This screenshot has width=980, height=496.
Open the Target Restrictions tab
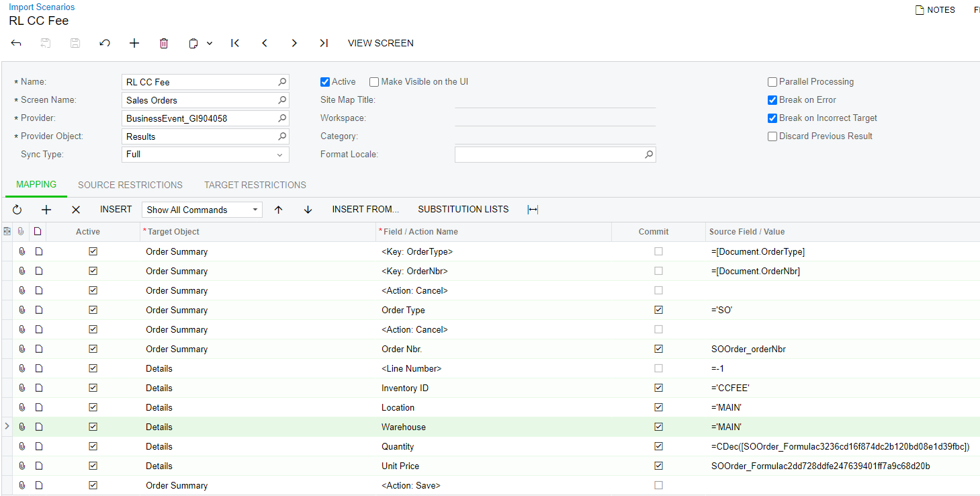coord(255,185)
